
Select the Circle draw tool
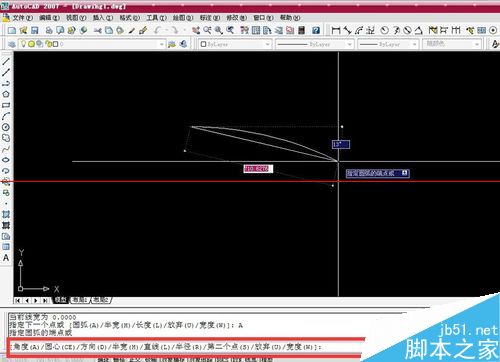pyautogui.click(x=6, y=127)
